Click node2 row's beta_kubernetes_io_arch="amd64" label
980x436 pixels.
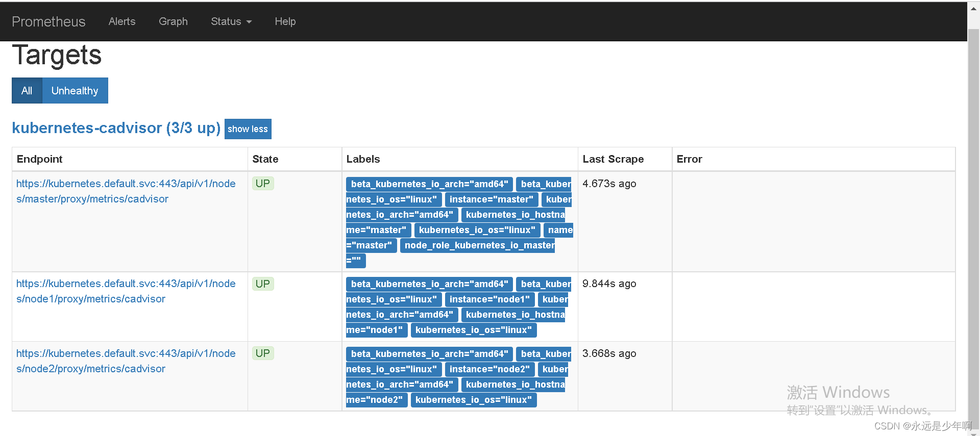(430, 354)
